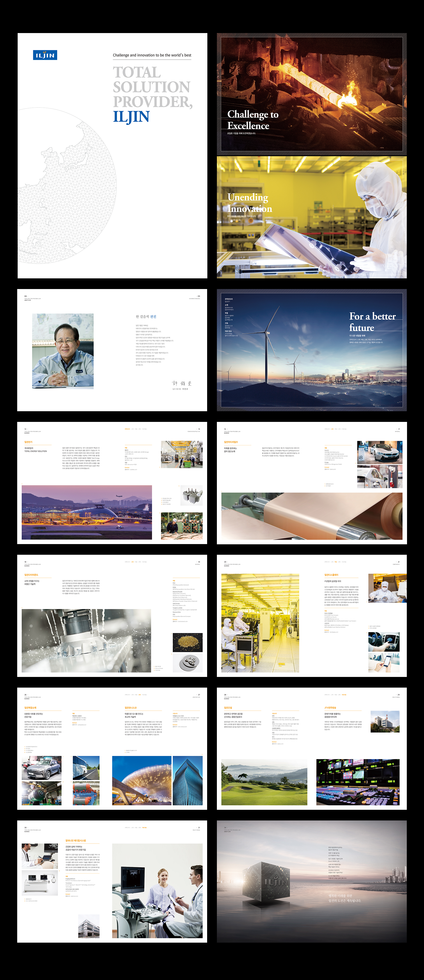This screenshot has width=424, height=980.
Task: Open the doctor and patient ultrasound photo
Action: 157,891
